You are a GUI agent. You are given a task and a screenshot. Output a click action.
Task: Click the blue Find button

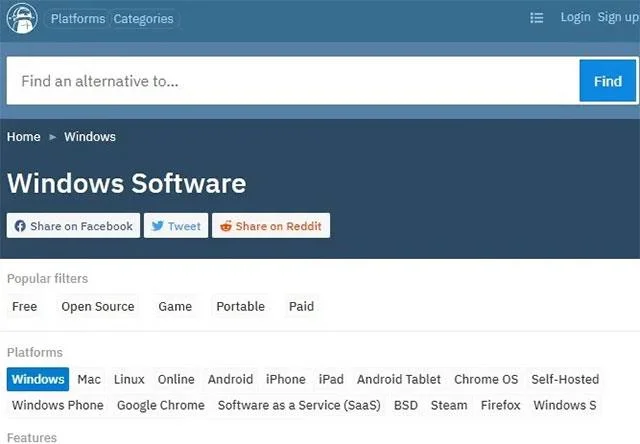point(608,81)
